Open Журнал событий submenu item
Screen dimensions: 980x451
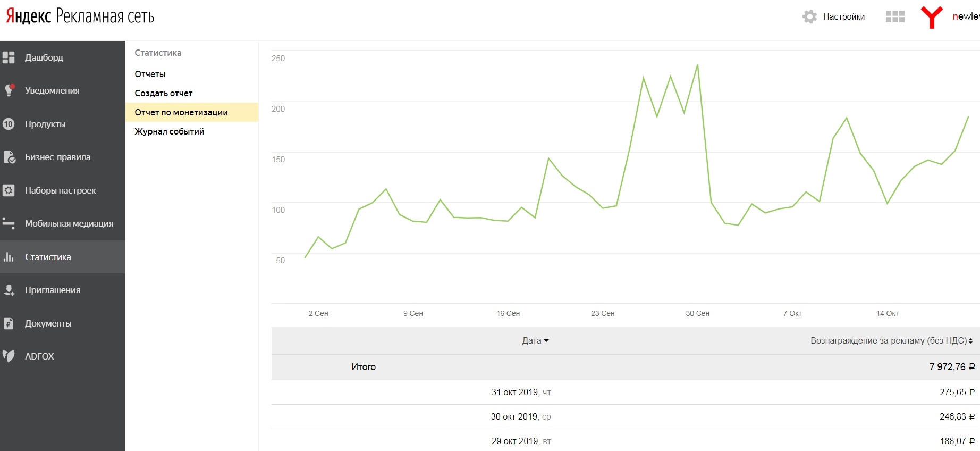pyautogui.click(x=170, y=131)
